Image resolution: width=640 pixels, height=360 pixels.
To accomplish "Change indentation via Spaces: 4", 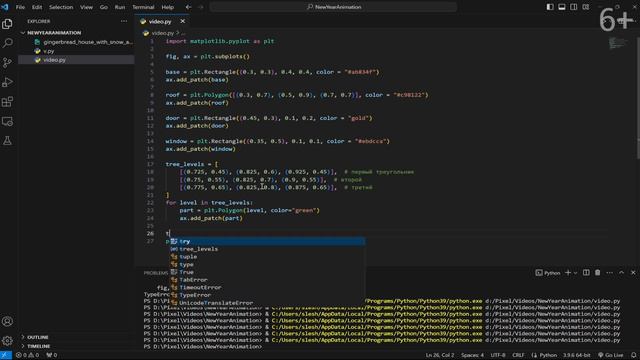I will 472,355.
